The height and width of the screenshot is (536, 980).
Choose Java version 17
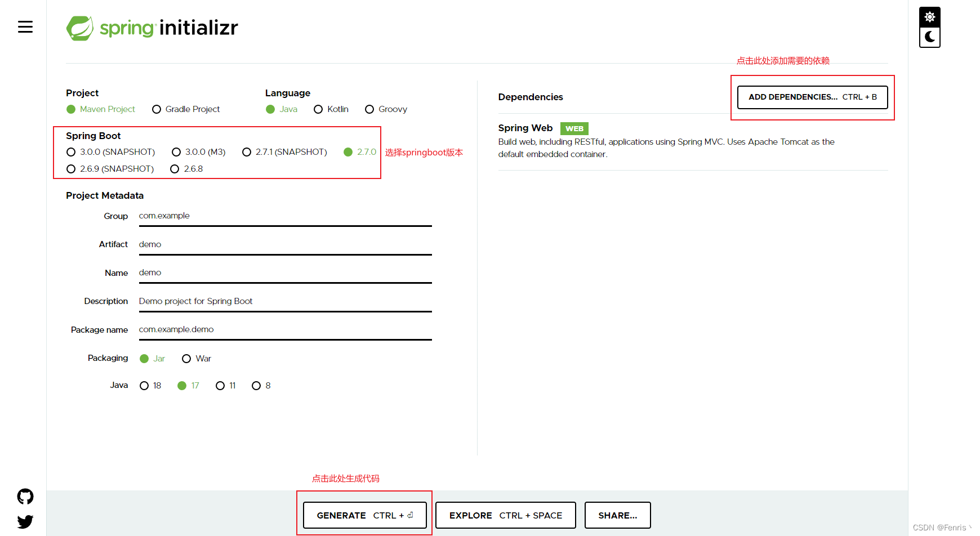click(x=188, y=386)
